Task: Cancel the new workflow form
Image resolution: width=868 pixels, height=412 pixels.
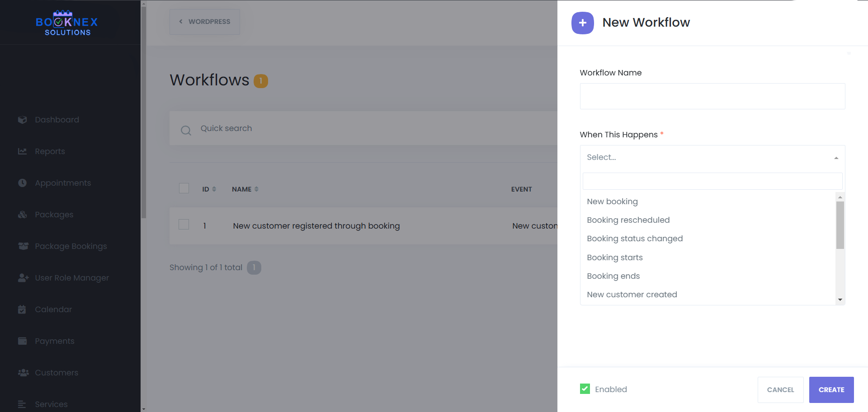Action: pos(780,390)
